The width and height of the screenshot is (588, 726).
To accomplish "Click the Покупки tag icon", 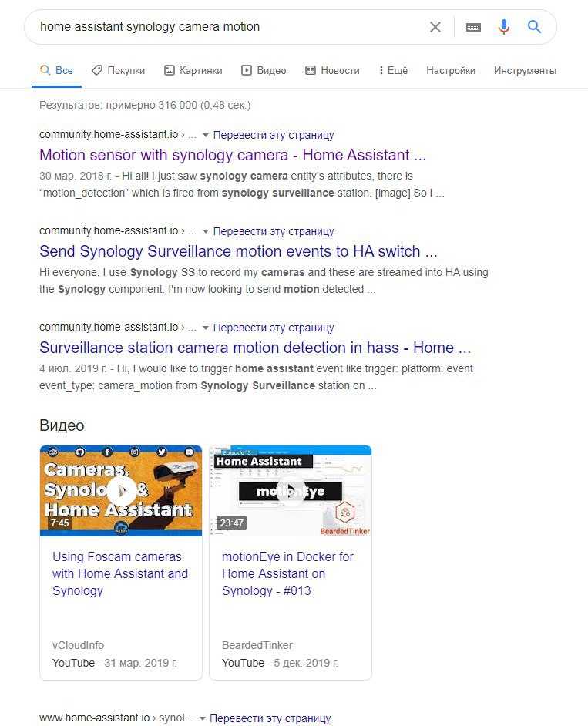I will [97, 70].
